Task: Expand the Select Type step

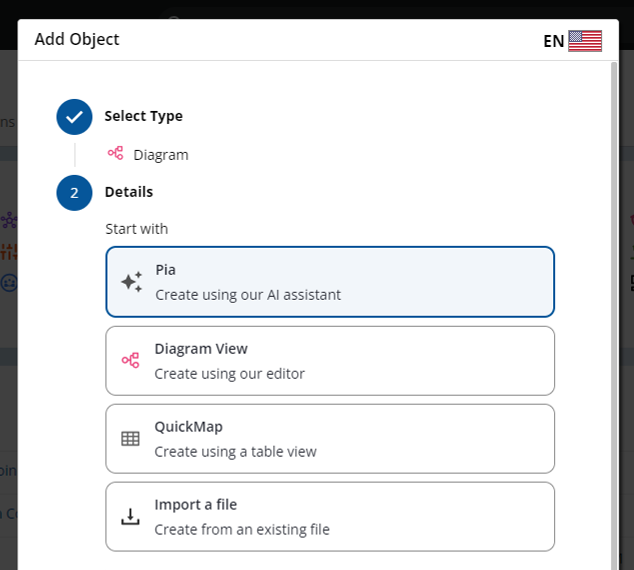Action: pos(143,116)
